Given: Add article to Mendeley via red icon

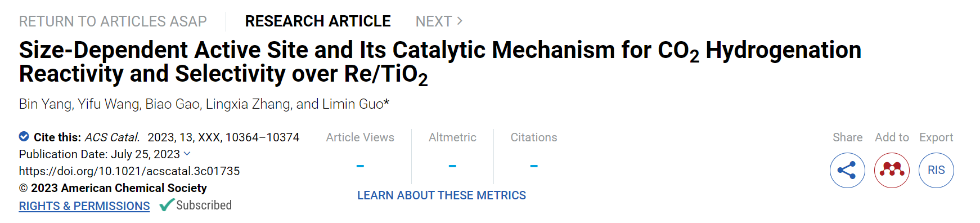Looking at the screenshot, I should pyautogui.click(x=892, y=170).
